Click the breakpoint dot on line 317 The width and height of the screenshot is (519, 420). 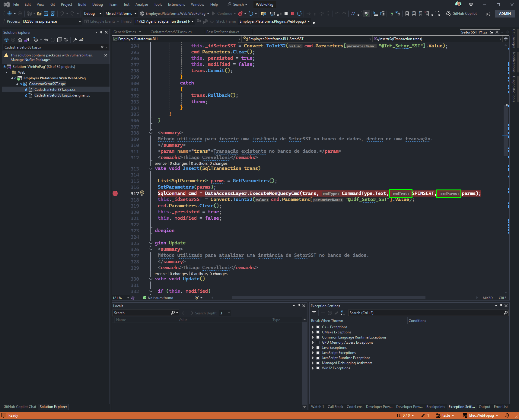click(115, 193)
